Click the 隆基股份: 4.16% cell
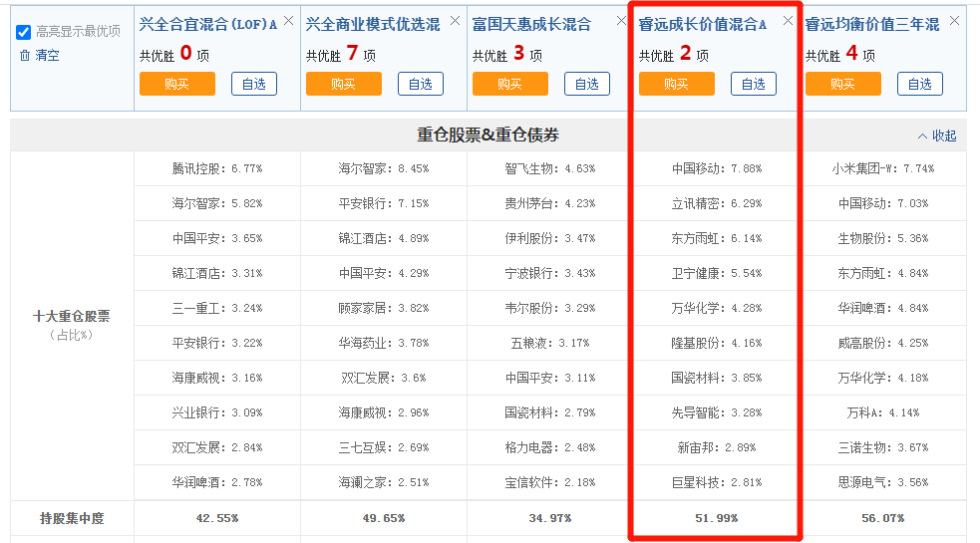Screen dimensions: 980x543 717,344
